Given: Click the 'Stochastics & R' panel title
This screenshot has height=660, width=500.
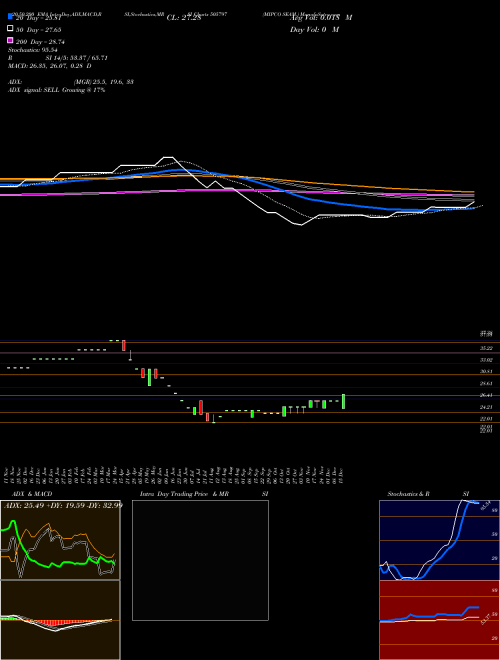Looking at the screenshot, I should (409, 494).
